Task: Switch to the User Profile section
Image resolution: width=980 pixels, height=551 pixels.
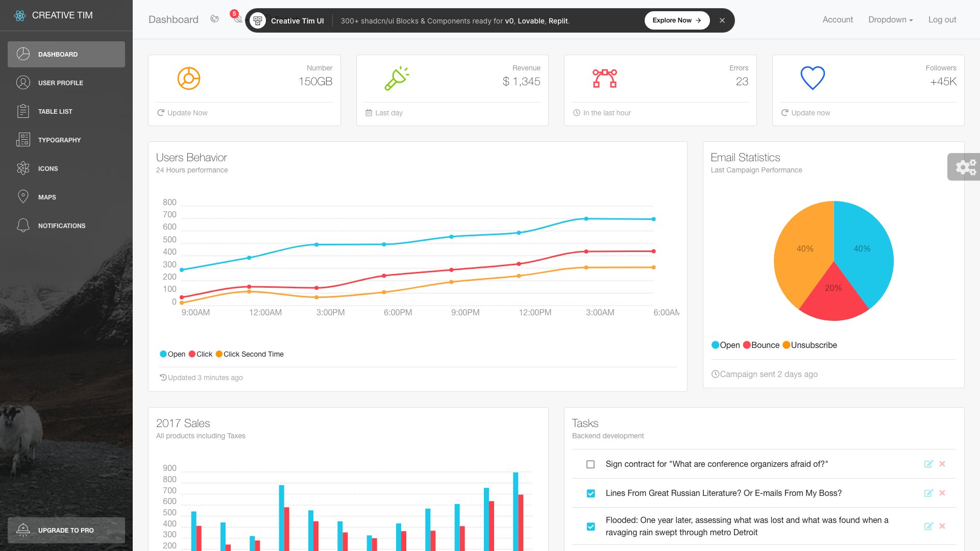Action: [61, 83]
